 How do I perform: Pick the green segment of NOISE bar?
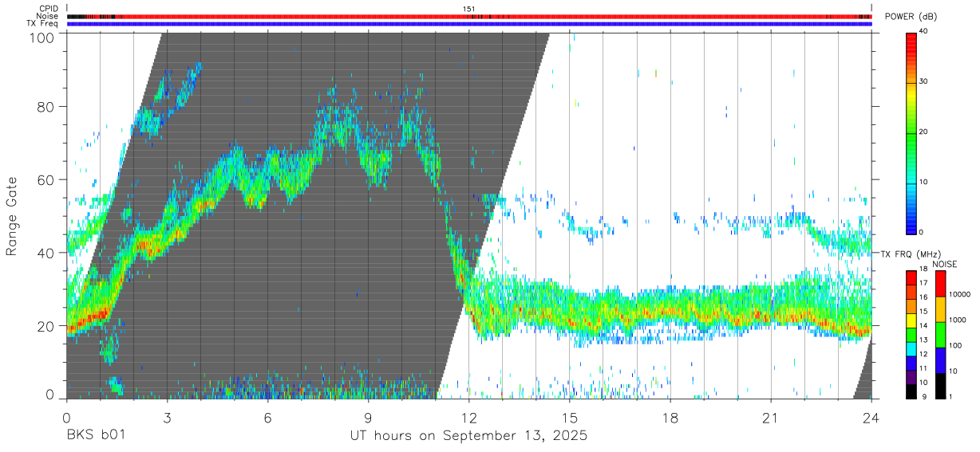(940, 335)
